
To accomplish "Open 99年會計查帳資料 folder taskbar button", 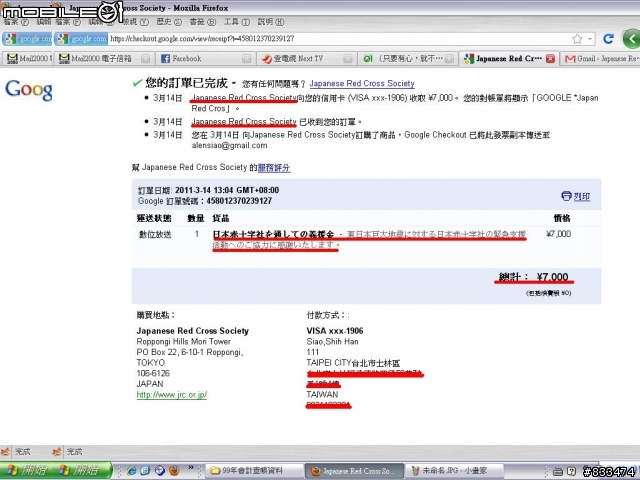I will coord(253,471).
